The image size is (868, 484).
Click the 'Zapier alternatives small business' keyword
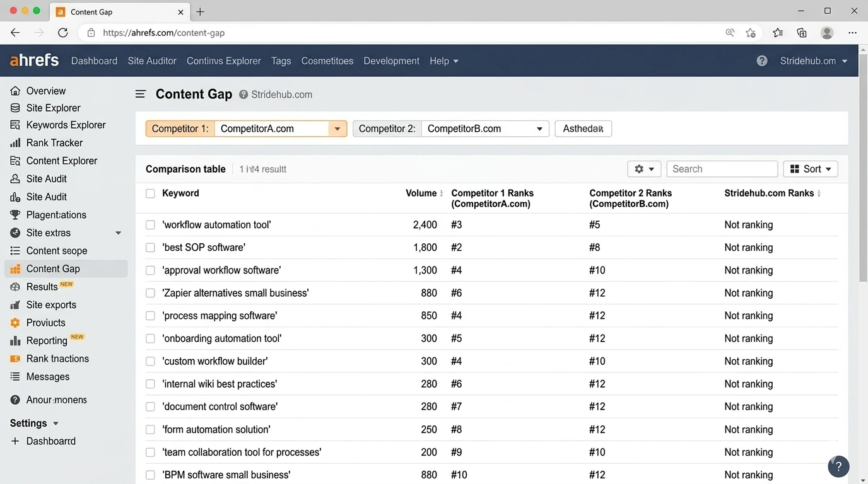[235, 293]
